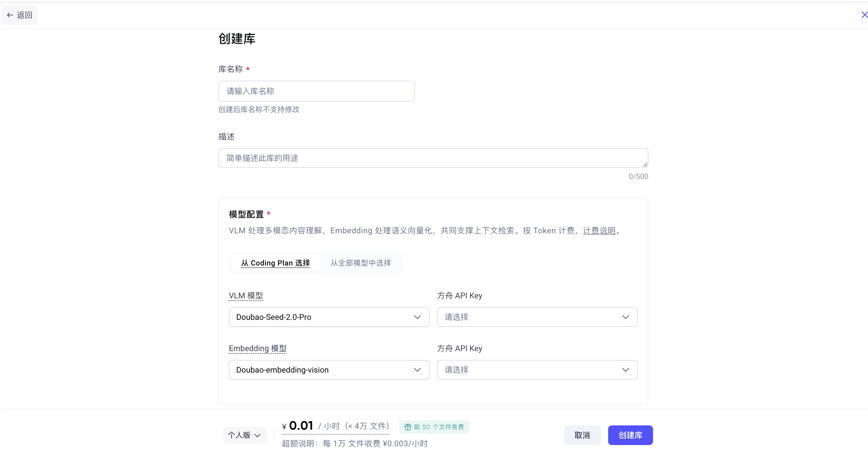Click the 创建后库名称不支持修改 hint text
The image size is (868, 461).
coord(259,110)
